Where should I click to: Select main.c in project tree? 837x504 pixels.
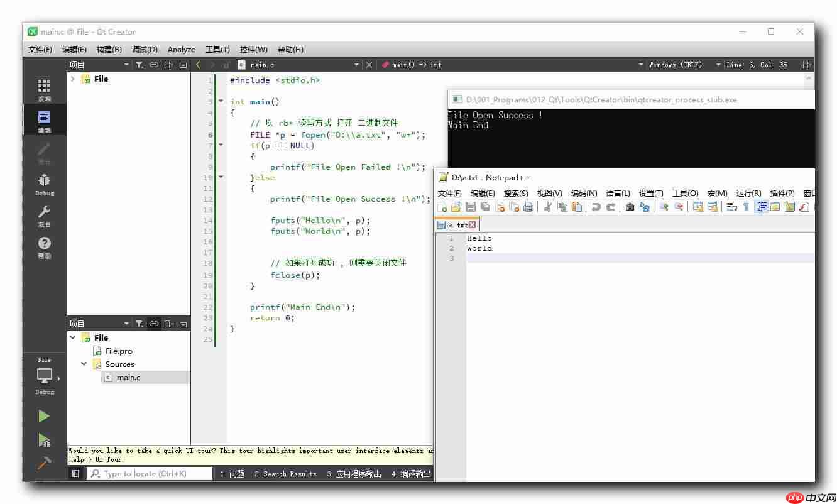(x=128, y=377)
